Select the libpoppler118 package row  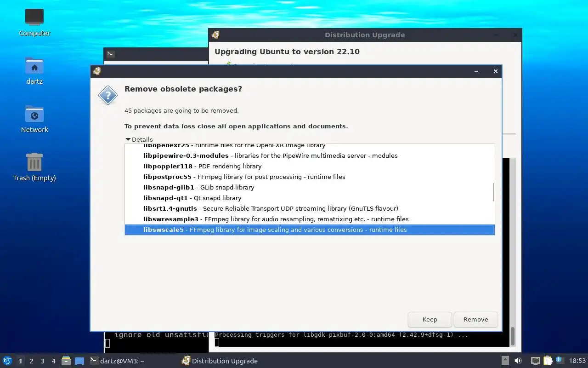click(x=310, y=166)
